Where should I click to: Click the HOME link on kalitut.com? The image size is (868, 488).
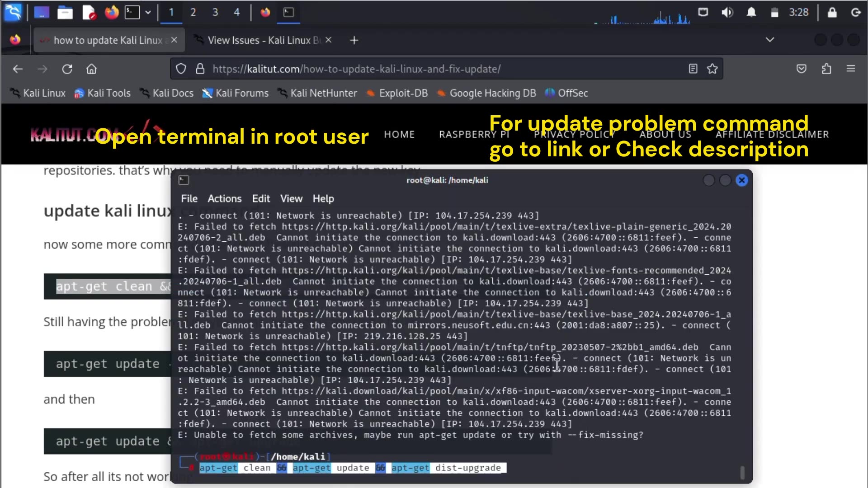[399, 134]
